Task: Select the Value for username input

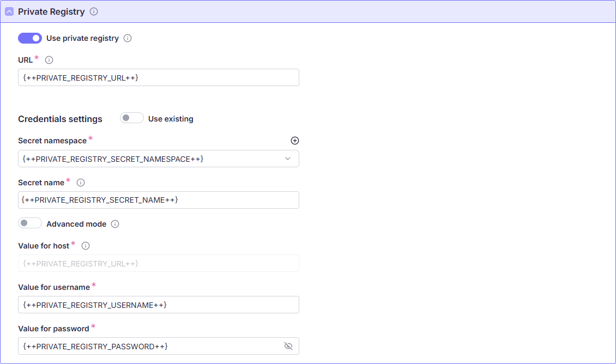Action: point(158,305)
